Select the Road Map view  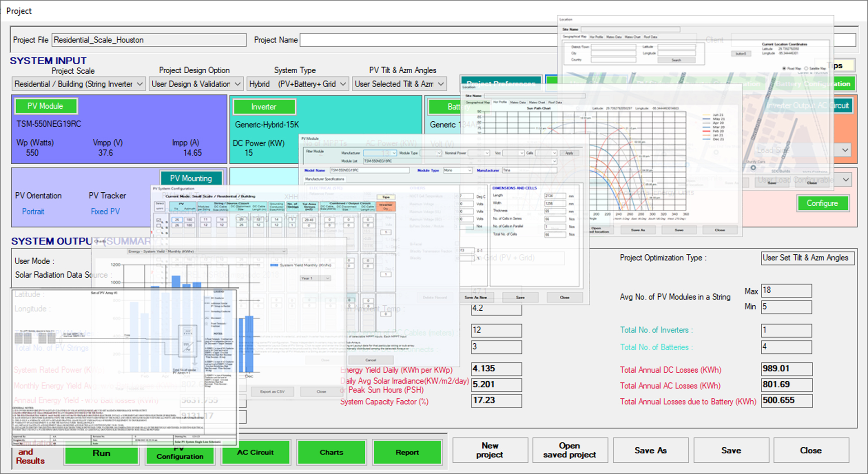pos(784,68)
